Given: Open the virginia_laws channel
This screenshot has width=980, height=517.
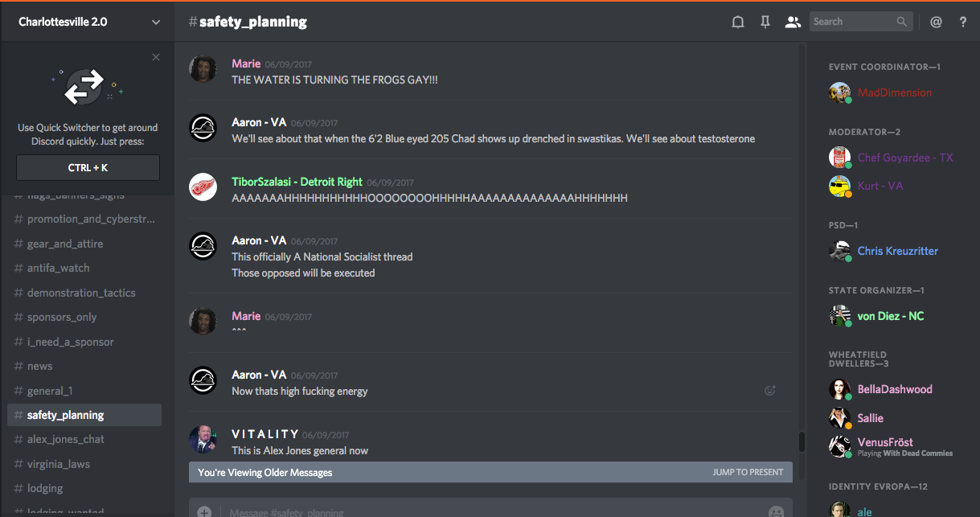Looking at the screenshot, I should pyautogui.click(x=59, y=464).
